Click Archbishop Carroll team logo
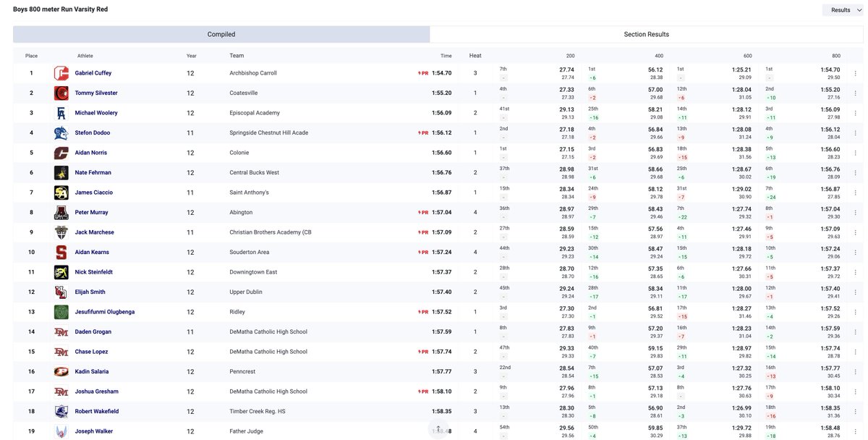This screenshot has width=868, height=440. tap(61, 73)
